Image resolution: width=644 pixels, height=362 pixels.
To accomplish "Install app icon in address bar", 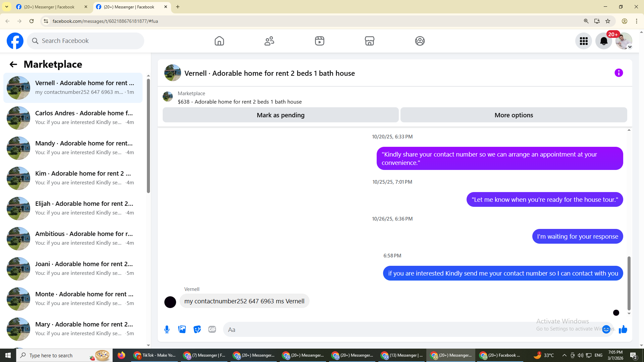I will pos(597,21).
